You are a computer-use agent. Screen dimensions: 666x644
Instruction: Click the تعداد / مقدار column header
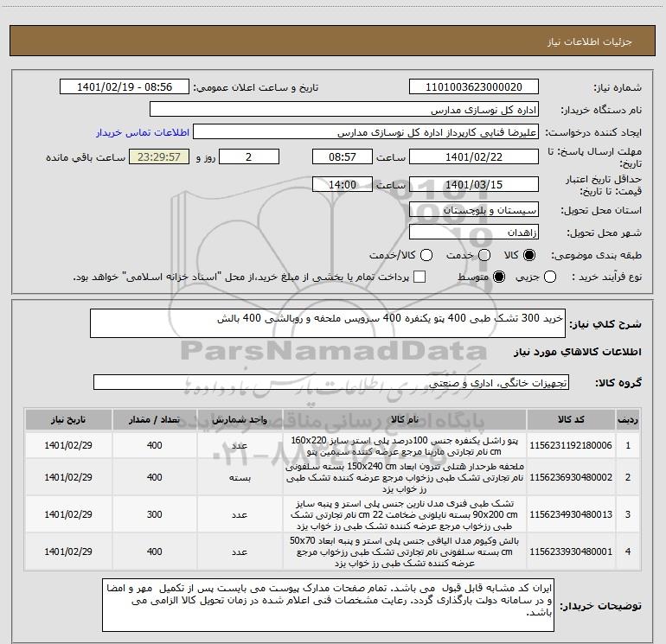pos(154,419)
